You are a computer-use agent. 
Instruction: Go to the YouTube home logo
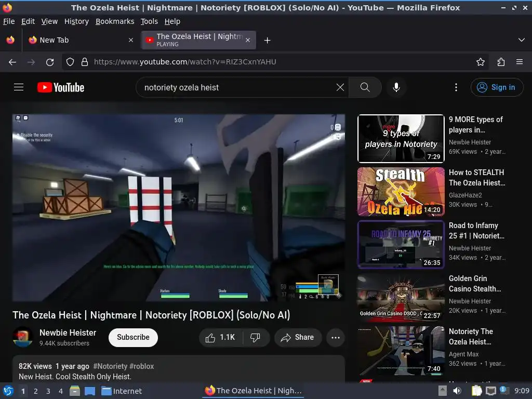point(61,87)
